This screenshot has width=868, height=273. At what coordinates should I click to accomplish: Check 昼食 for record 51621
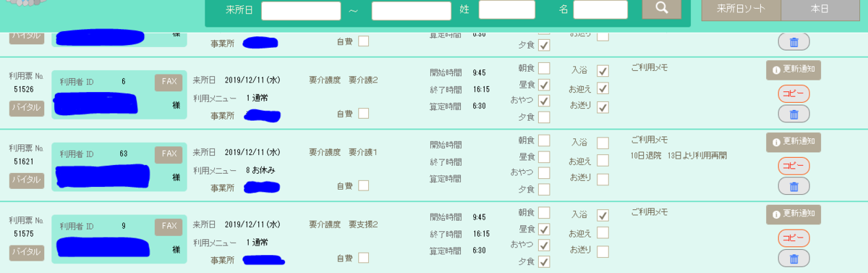(x=544, y=156)
